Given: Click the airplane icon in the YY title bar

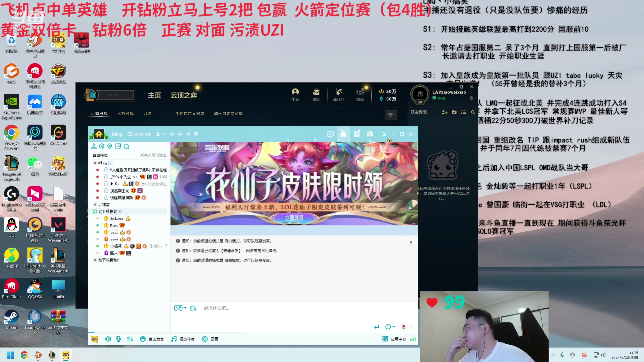Looking at the screenshot, I should pyautogui.click(x=180, y=134).
